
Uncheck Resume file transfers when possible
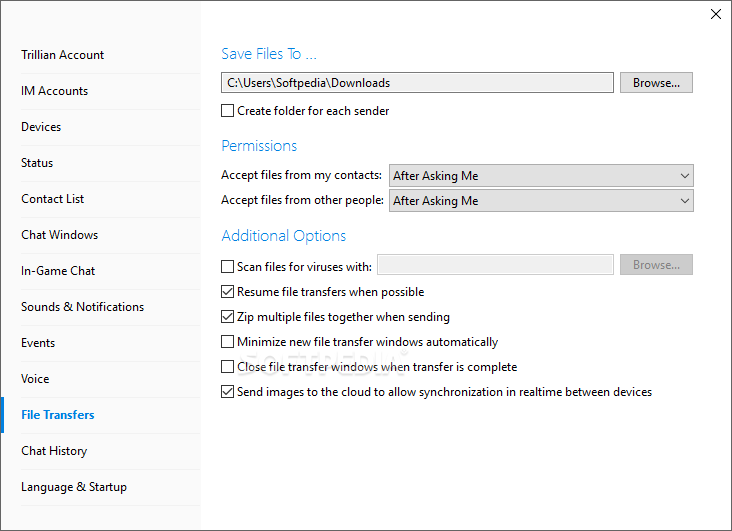pos(227,292)
